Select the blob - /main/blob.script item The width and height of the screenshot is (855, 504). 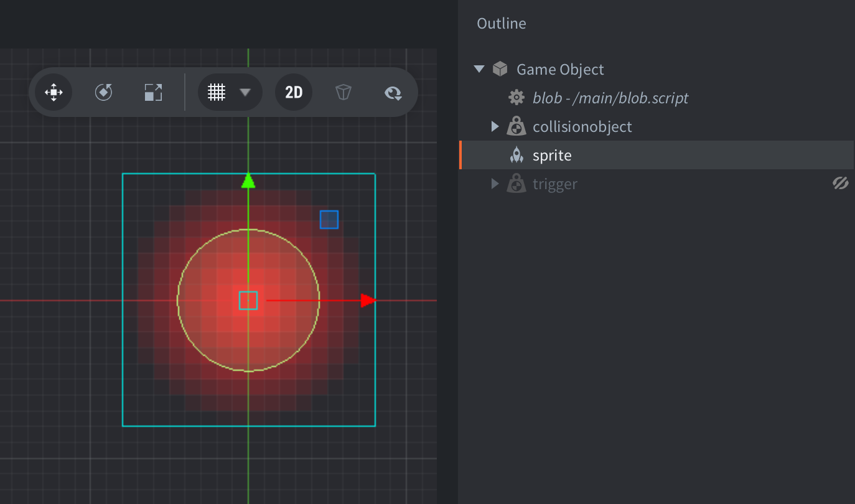[x=610, y=98]
